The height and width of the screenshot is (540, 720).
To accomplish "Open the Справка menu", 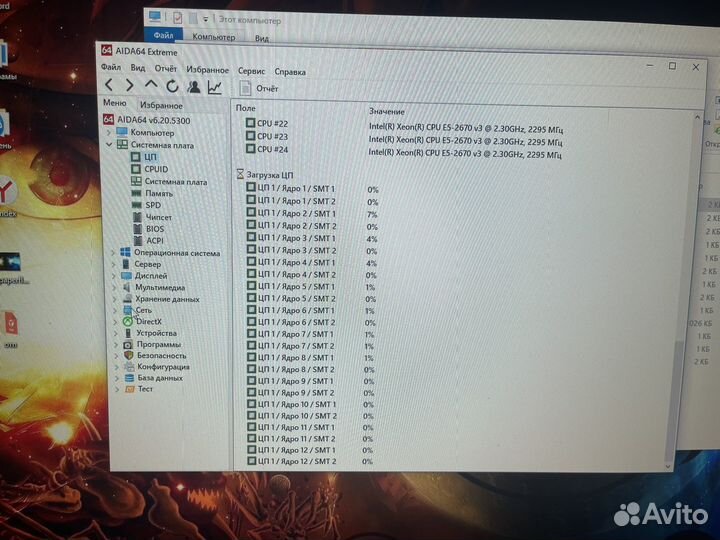I will tap(290, 71).
